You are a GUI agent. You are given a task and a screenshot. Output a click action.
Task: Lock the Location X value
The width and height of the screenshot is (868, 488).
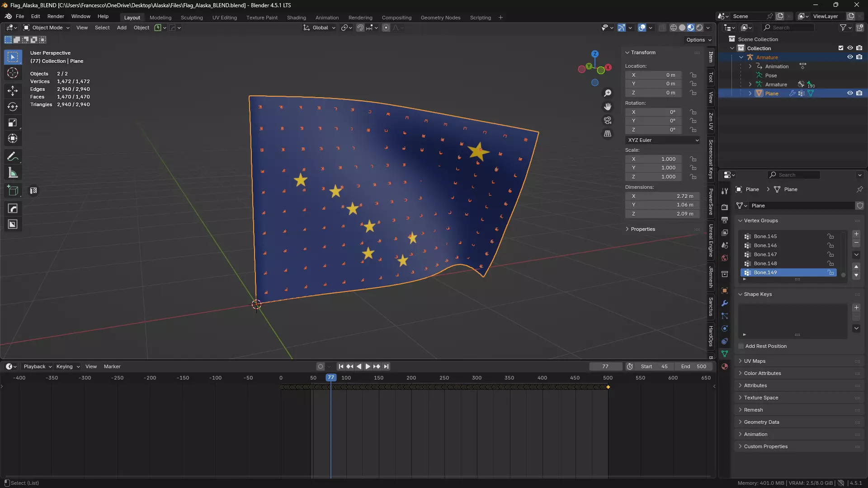tap(693, 75)
